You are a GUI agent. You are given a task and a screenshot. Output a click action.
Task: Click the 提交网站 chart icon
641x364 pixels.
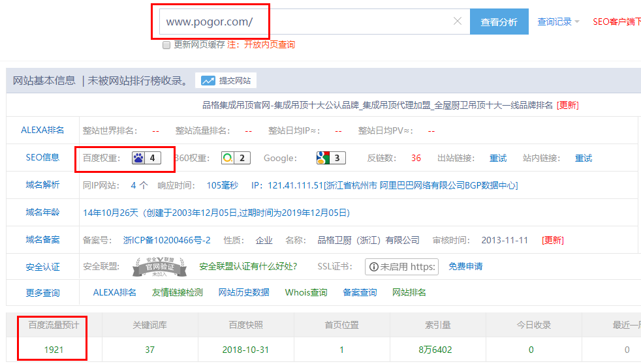tap(208, 80)
